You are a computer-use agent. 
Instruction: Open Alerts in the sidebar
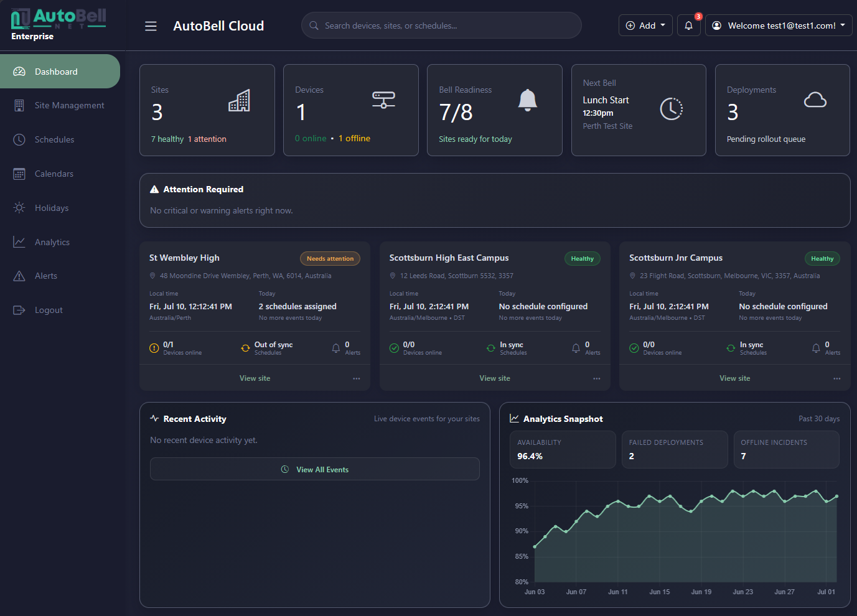(60, 276)
